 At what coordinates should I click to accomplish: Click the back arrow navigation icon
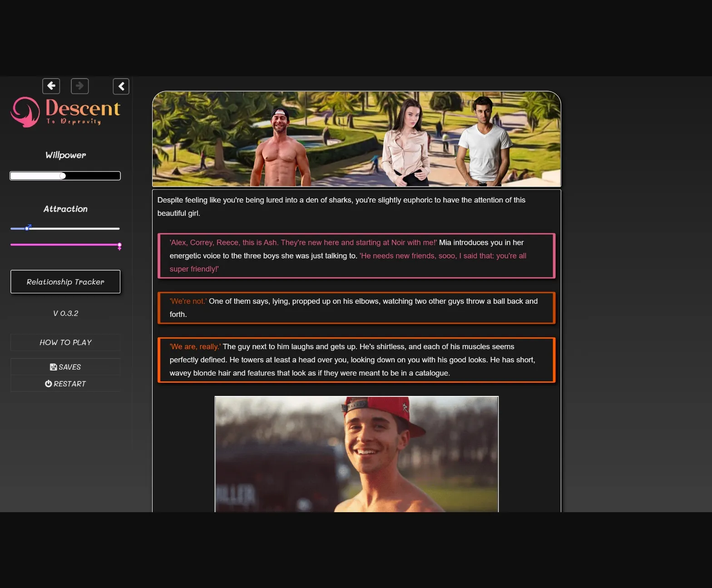point(51,86)
